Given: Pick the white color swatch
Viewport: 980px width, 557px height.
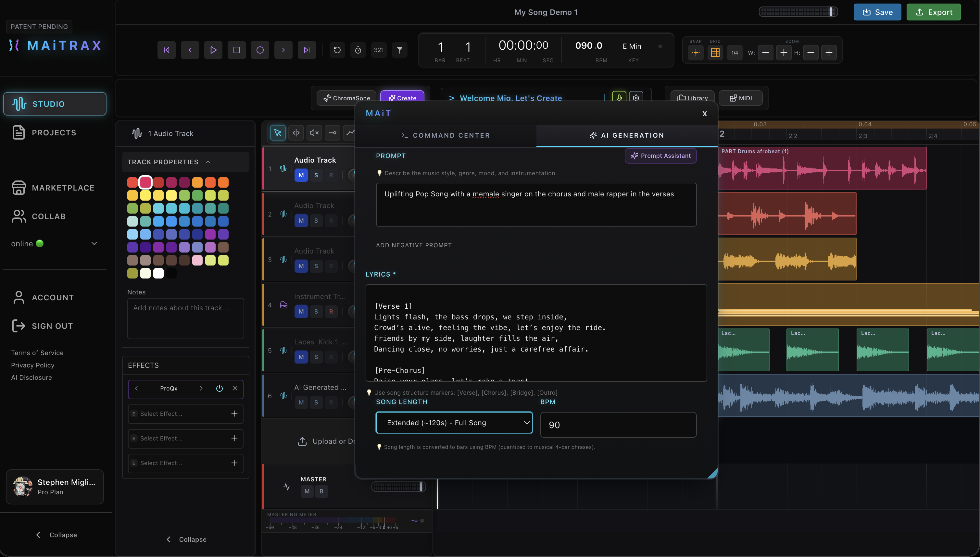Looking at the screenshot, I should point(158,273).
